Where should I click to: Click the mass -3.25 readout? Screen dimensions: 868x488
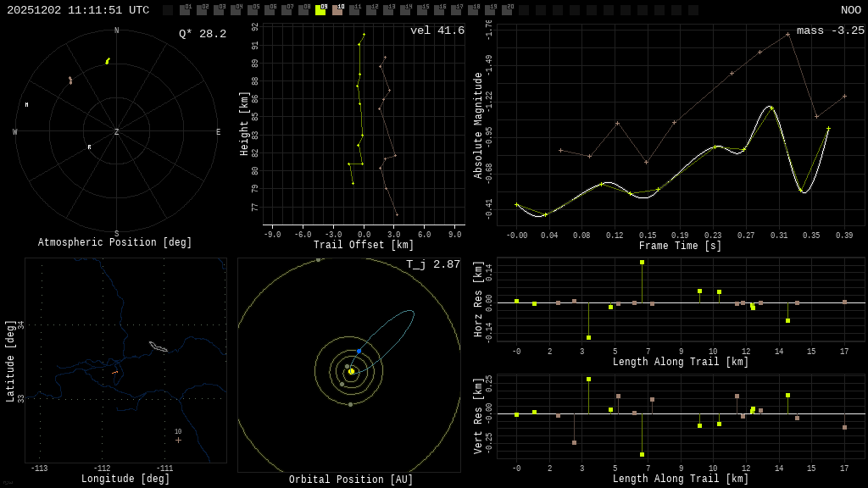click(830, 30)
